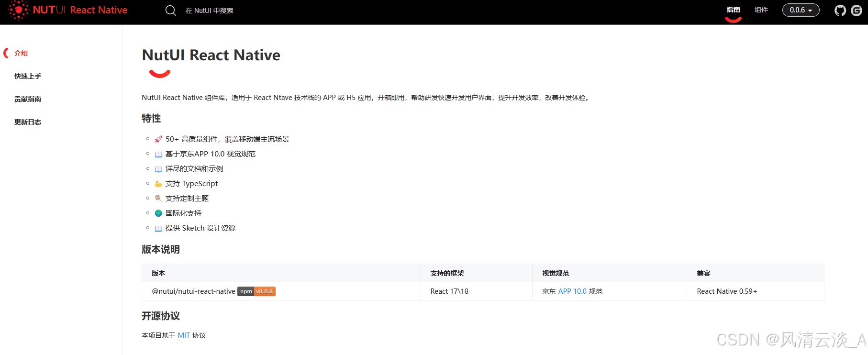Click the rocket emoji beside 50+ 高质量组件
The image size is (868, 355).
point(158,139)
